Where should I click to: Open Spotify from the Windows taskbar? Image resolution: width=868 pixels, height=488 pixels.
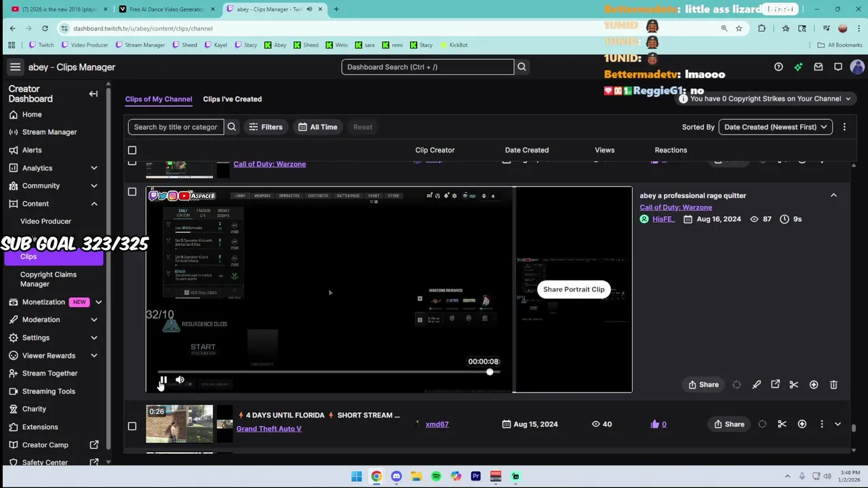[436, 476]
